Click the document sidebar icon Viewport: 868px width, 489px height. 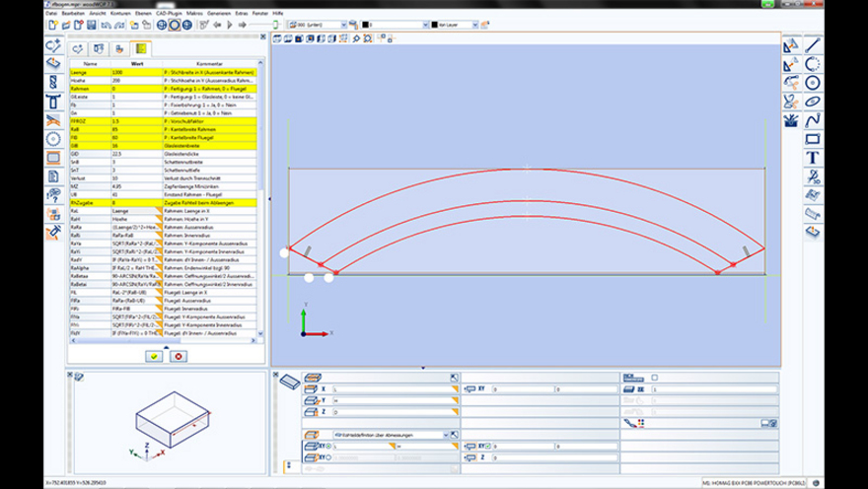tap(53, 176)
